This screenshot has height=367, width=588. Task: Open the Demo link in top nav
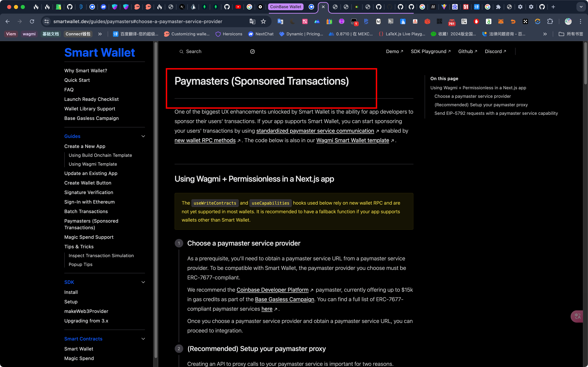(395, 52)
